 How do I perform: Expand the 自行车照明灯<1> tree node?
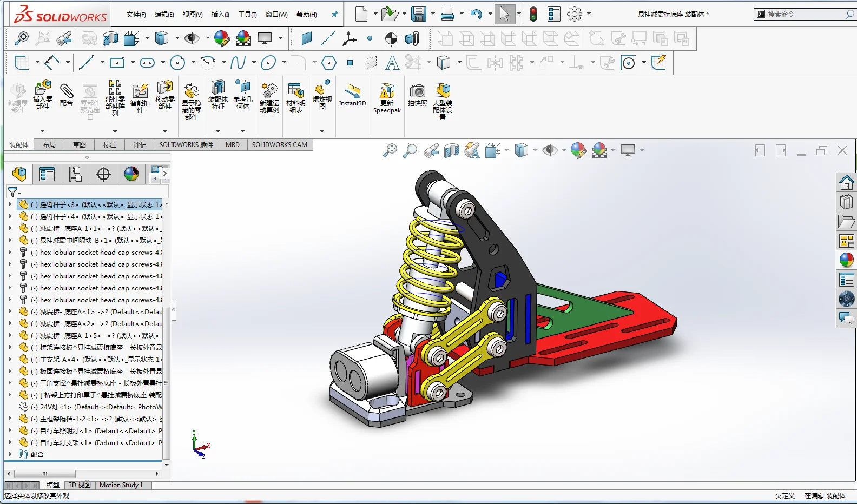click(10, 430)
